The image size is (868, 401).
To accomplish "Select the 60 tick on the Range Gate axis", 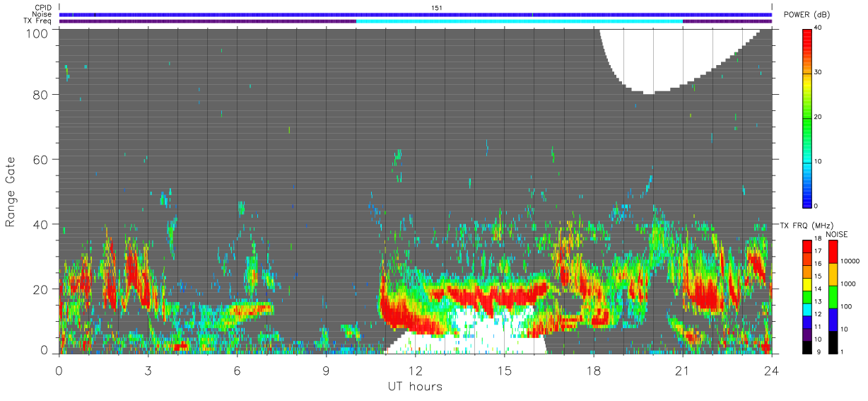I will click(40, 159).
